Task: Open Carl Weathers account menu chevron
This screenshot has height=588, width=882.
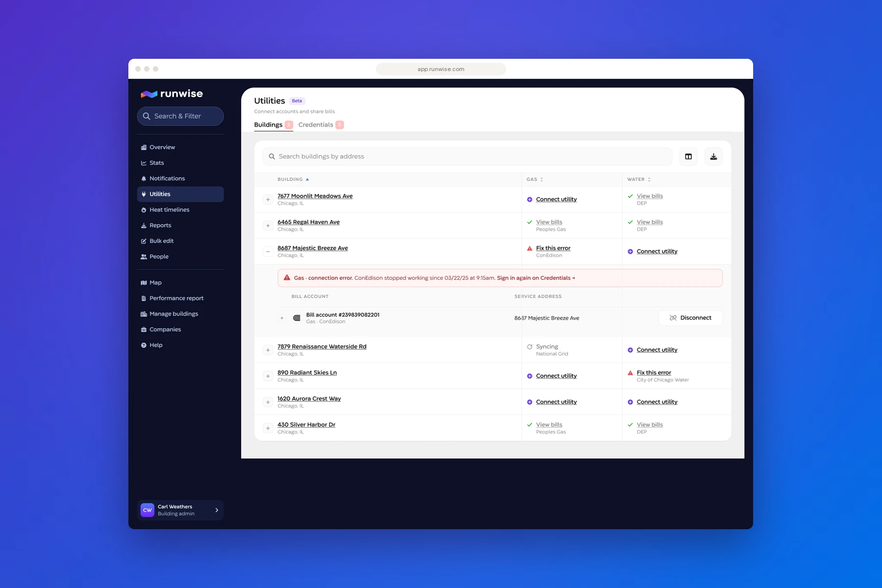Action: (217, 510)
